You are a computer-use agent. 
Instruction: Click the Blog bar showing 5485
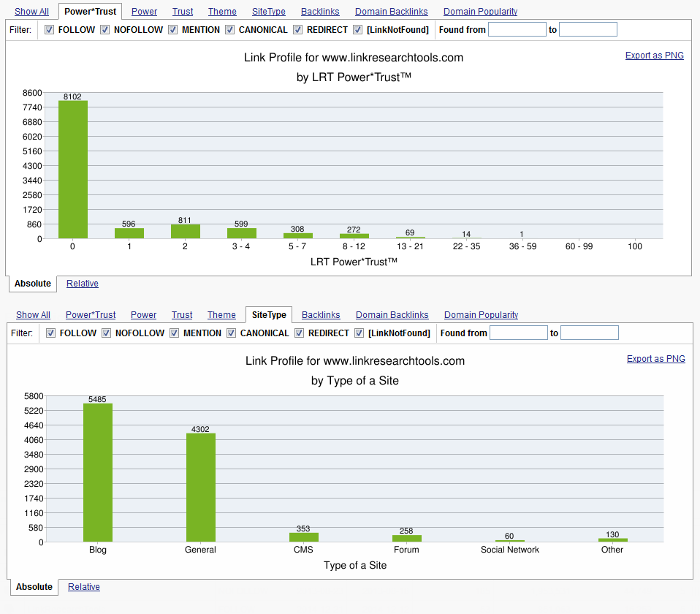[x=98, y=473]
